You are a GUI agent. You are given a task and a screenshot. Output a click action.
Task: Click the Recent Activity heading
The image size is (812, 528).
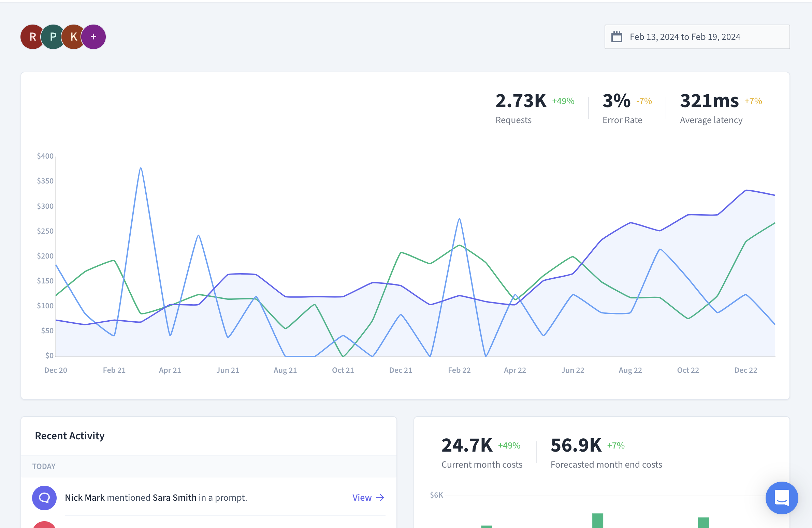pyautogui.click(x=70, y=436)
